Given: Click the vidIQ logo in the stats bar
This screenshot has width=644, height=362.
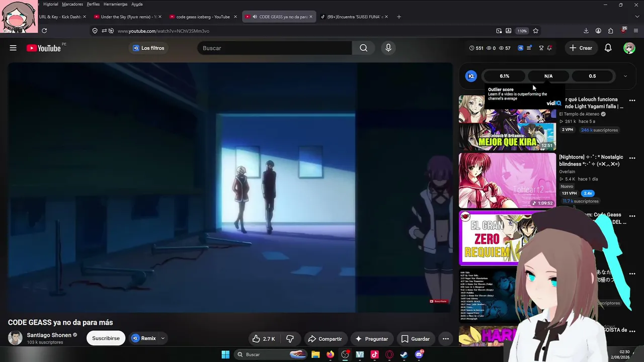Looking at the screenshot, I should click(471, 76).
